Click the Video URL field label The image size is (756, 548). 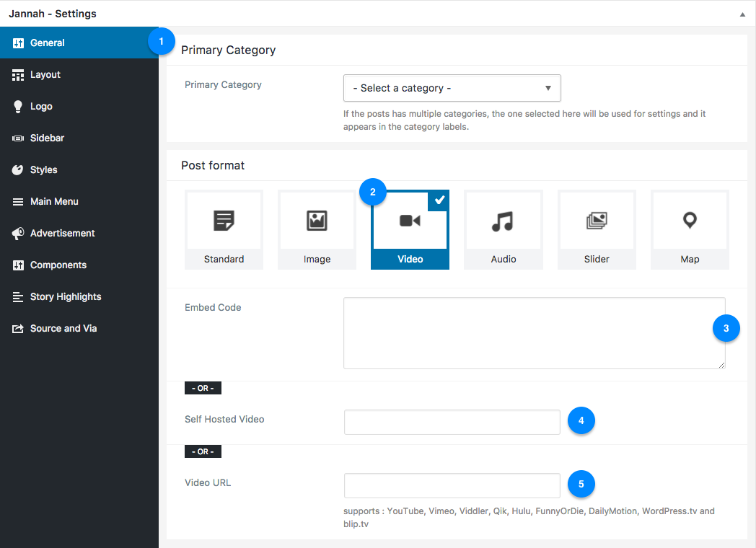coord(207,483)
